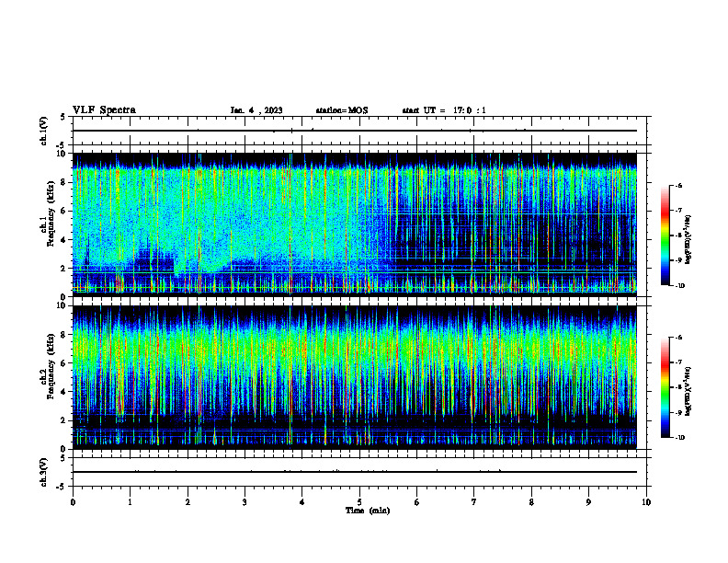The width and height of the screenshot is (728, 563).
Task: Select the "Jan. 4, 2023" date text
Action: coord(256,110)
